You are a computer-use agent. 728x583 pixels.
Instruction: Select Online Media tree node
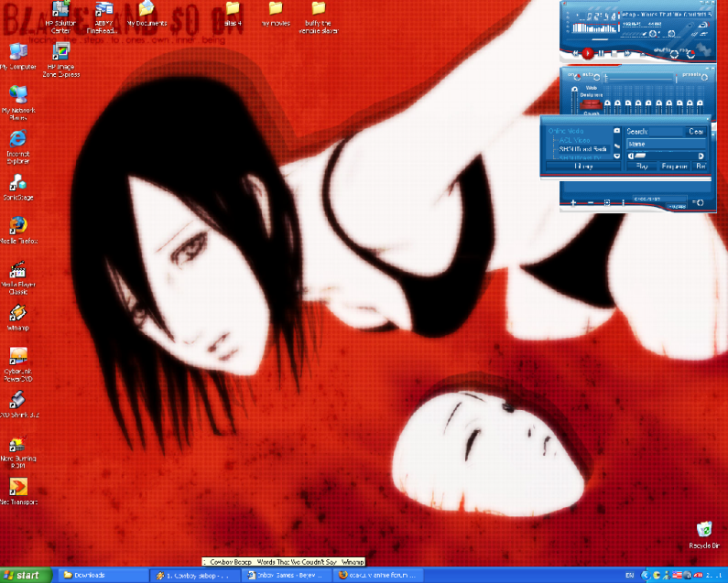566,131
